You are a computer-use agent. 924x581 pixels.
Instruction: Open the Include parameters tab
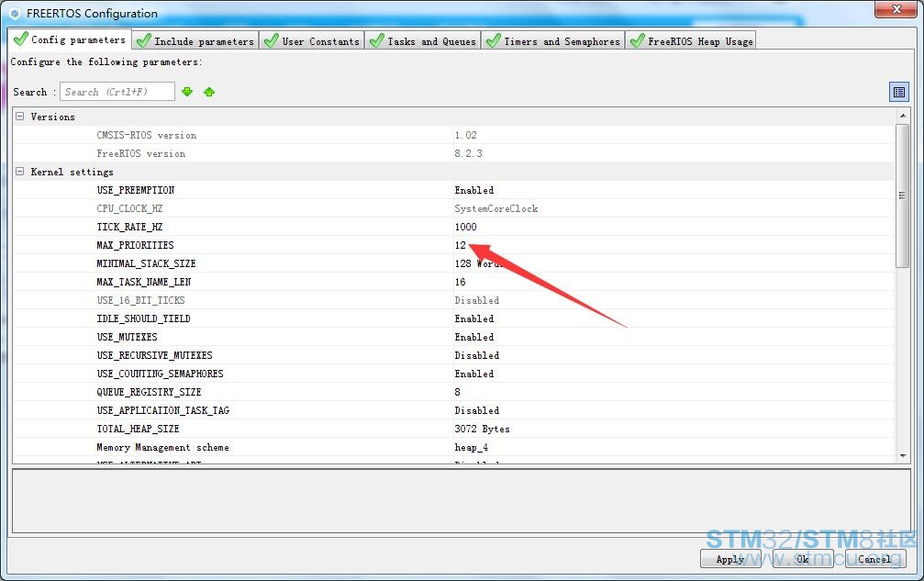click(195, 41)
